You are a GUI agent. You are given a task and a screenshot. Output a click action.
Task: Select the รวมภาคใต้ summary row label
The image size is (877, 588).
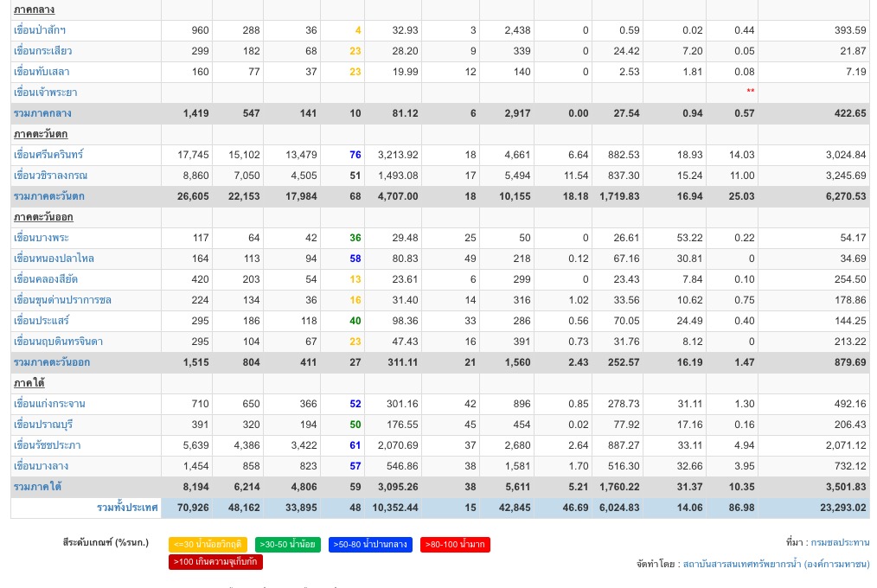coord(37,487)
